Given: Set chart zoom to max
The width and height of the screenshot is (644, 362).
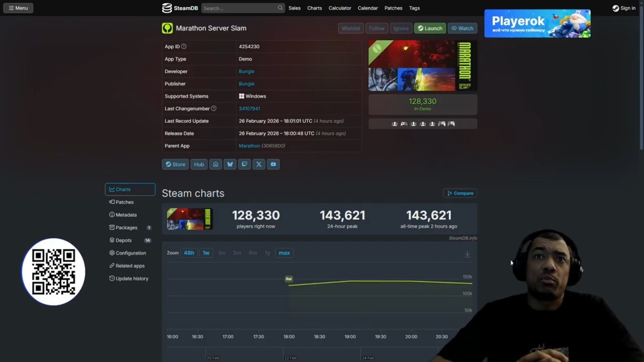Looking at the screenshot, I should (x=284, y=253).
